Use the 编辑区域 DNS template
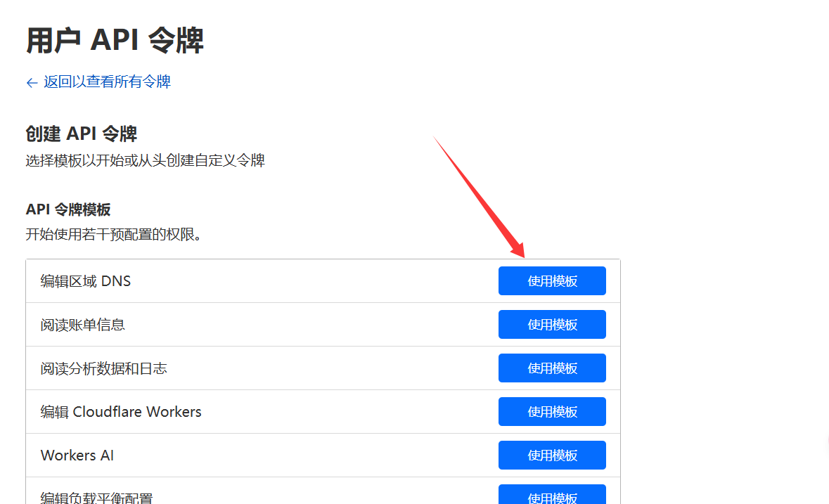829x504 pixels. pyautogui.click(x=552, y=281)
